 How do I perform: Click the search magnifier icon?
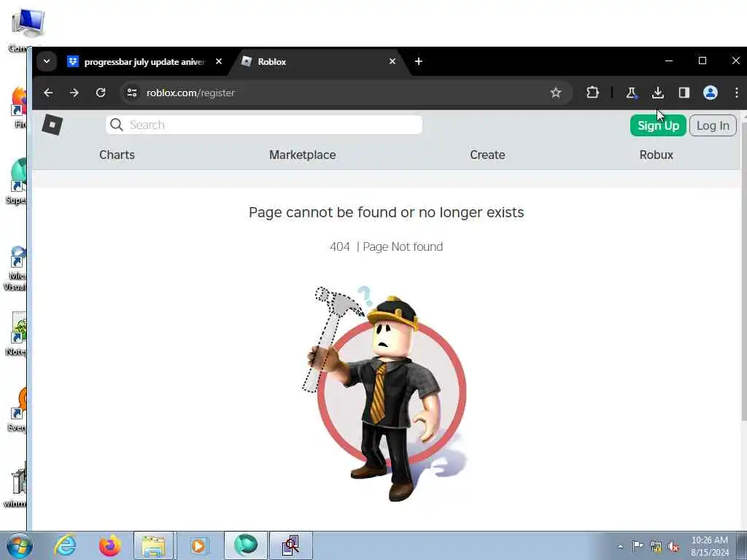[x=116, y=125]
